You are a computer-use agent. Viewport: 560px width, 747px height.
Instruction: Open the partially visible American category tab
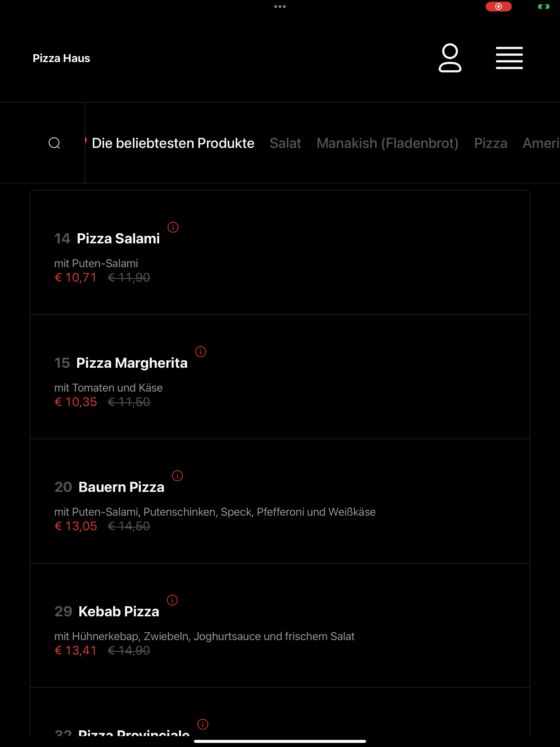click(541, 143)
